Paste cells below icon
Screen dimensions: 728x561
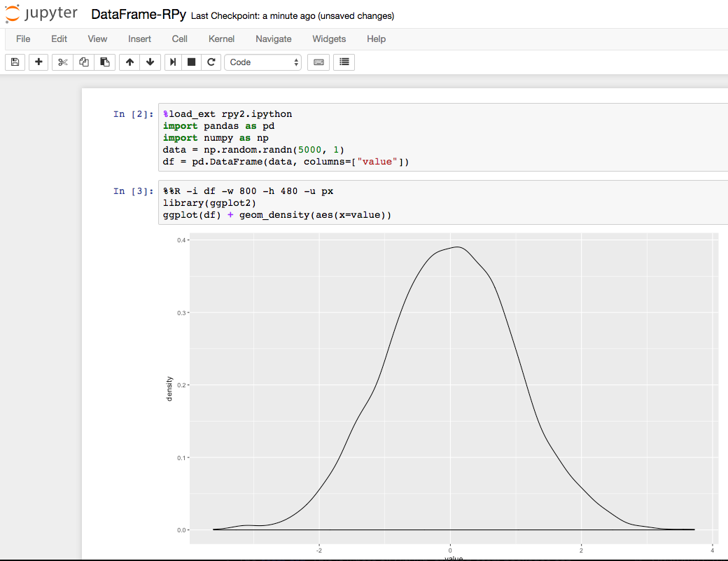click(105, 62)
